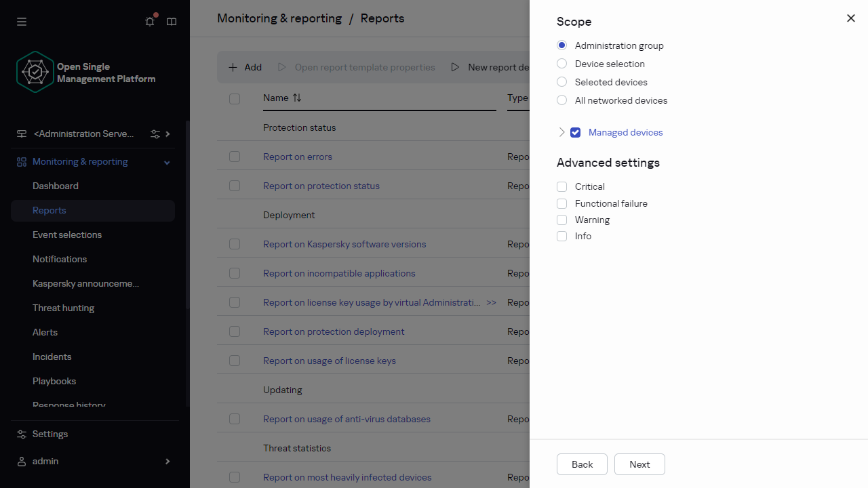Viewport: 868px width, 488px height.
Task: Click the Next button in Scope dialog
Action: [639, 464]
